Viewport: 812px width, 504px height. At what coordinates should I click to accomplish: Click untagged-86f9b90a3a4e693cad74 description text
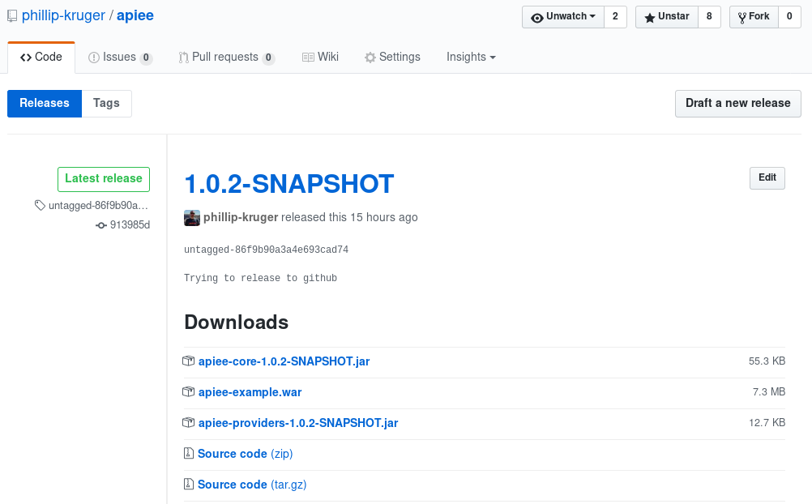266,250
